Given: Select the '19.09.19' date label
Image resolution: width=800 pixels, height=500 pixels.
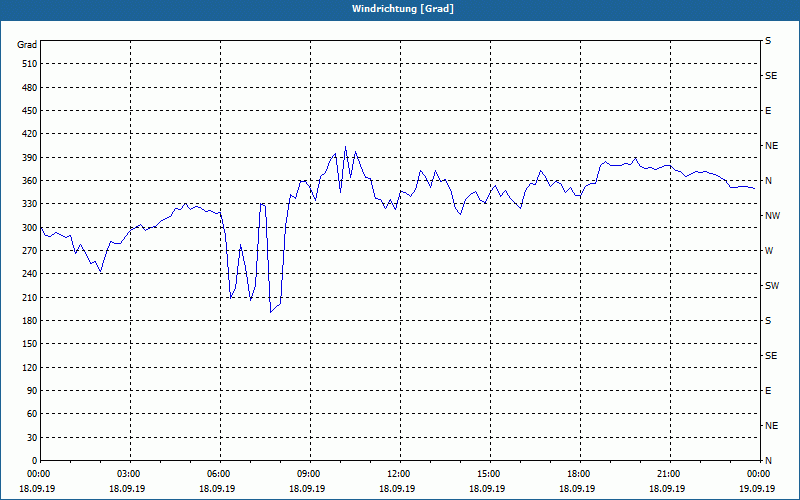Looking at the screenshot, I should pos(757,489).
